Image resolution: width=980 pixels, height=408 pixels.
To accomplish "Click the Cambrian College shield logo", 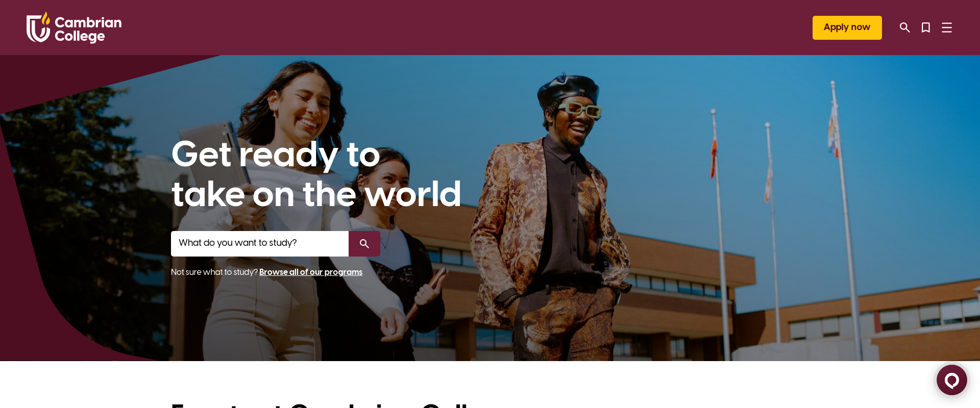I will point(38,28).
